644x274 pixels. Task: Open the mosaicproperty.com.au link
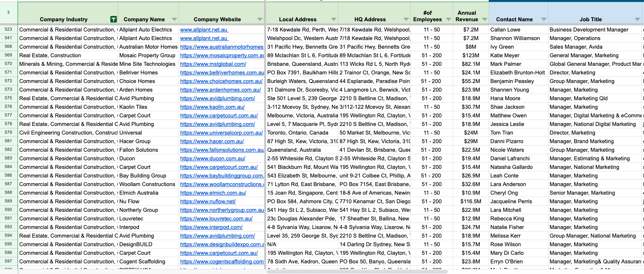222,55
